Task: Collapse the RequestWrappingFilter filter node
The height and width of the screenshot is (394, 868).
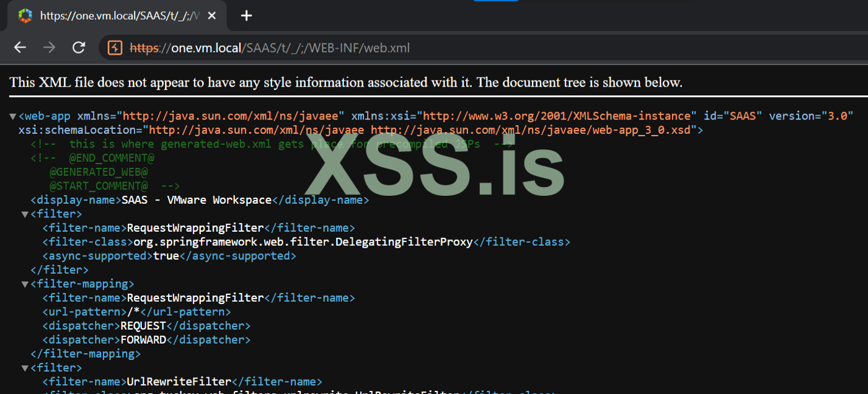Action: tap(25, 214)
